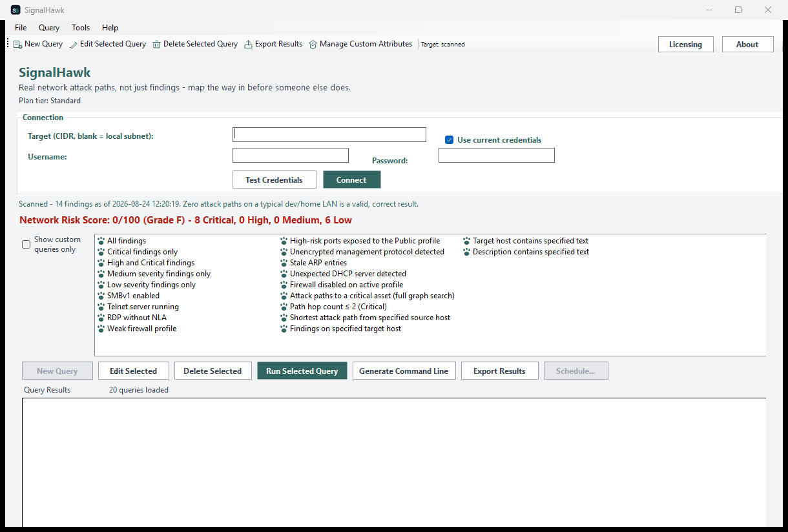
Task: Click the Network Risk Score summary text
Action: click(x=186, y=220)
